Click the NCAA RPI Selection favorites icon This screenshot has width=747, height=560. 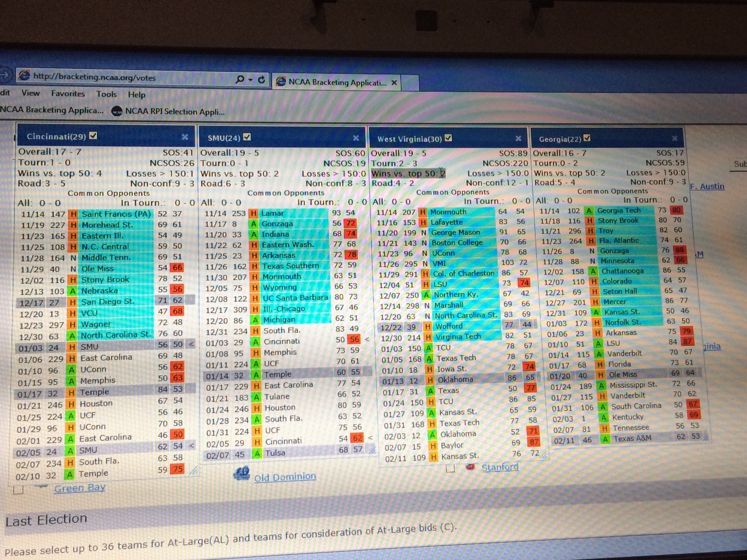coord(117,111)
